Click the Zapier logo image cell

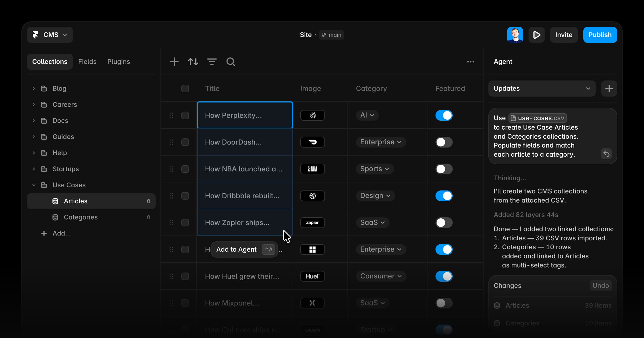[313, 223]
